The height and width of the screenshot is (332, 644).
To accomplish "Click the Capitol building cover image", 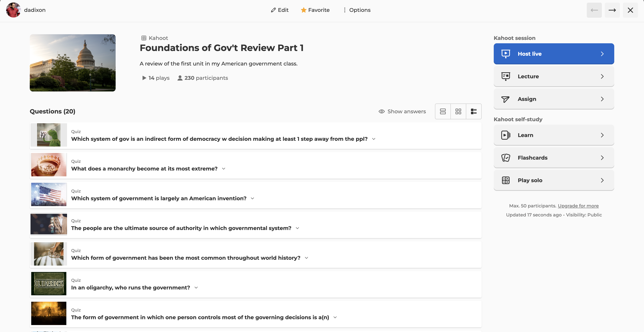I will pyautogui.click(x=72, y=63).
